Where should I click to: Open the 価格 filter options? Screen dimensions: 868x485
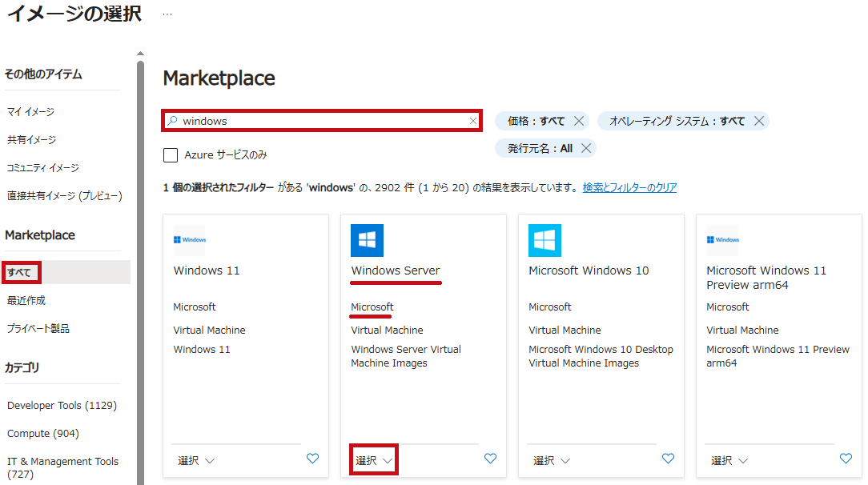[536, 121]
